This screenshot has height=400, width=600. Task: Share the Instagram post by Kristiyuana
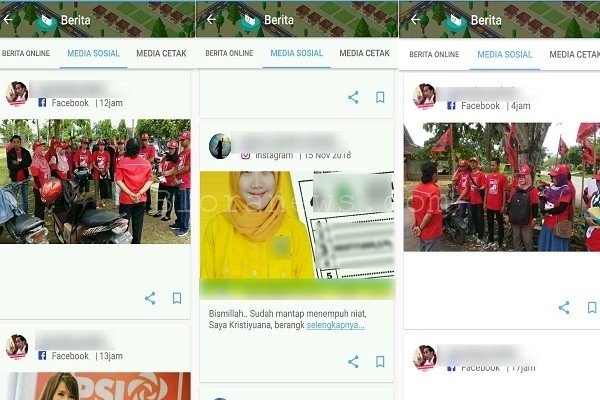(353, 362)
